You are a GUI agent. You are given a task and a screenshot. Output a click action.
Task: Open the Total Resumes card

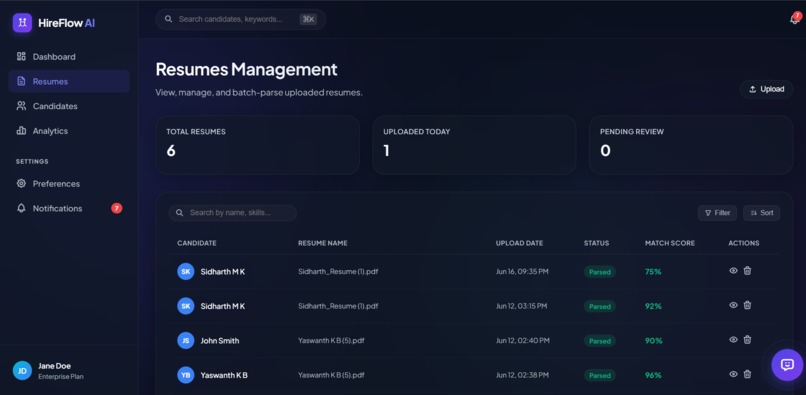258,145
